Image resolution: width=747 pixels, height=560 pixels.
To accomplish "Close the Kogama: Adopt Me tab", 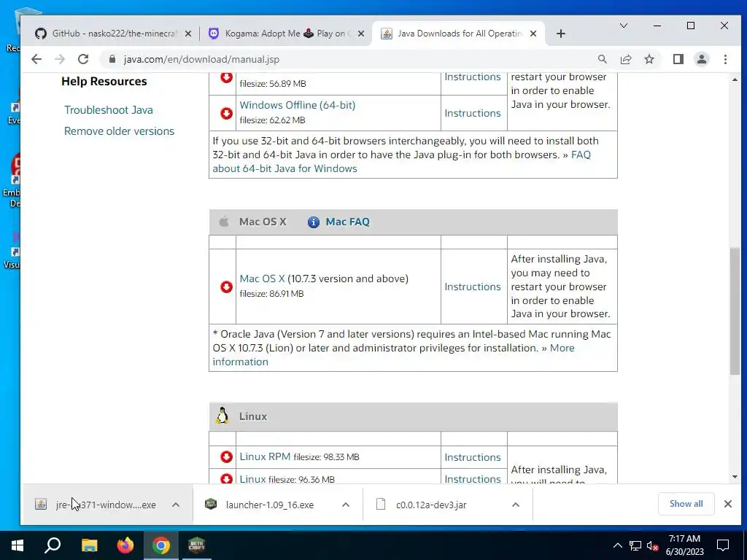I will [x=360, y=34].
